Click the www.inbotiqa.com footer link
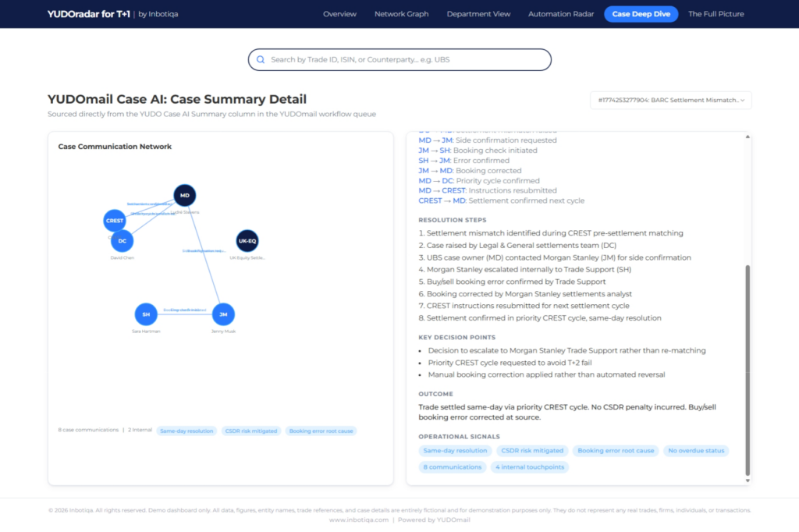Viewport: 799px width, 532px height. point(358,520)
